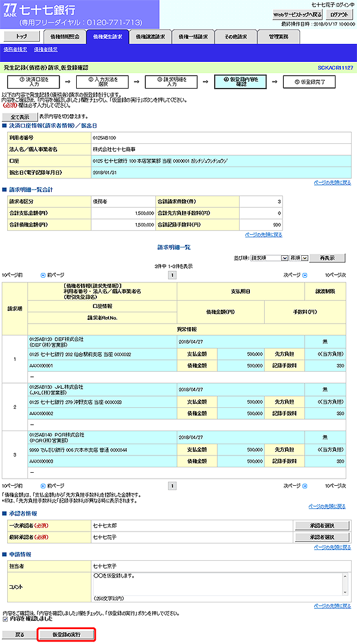The image size is (357, 644).
Task: Click 承認者選択 for 最終承認者 row
Action: click(322, 537)
